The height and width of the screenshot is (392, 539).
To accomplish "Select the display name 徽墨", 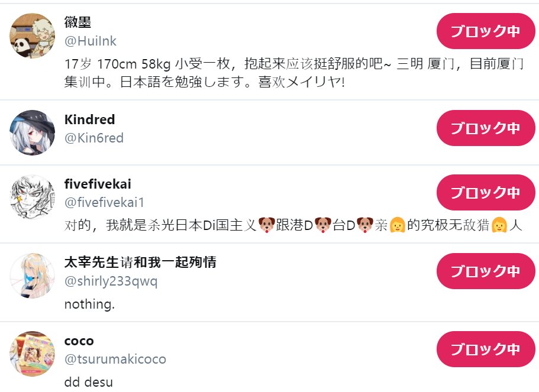I will [78, 22].
